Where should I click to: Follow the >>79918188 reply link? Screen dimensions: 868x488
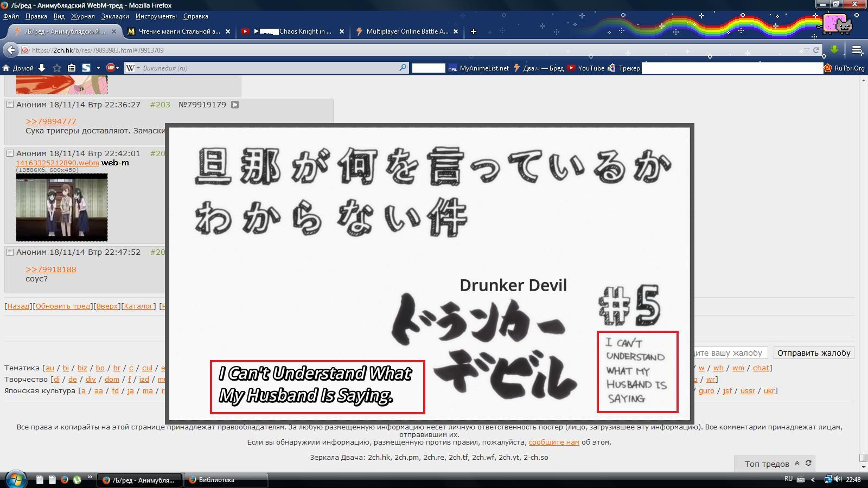click(x=51, y=269)
